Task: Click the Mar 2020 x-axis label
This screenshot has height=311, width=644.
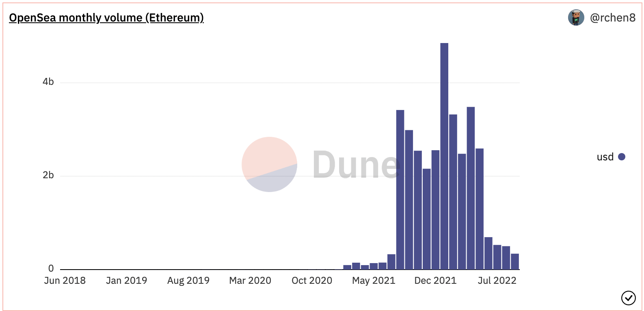Action: click(x=250, y=281)
